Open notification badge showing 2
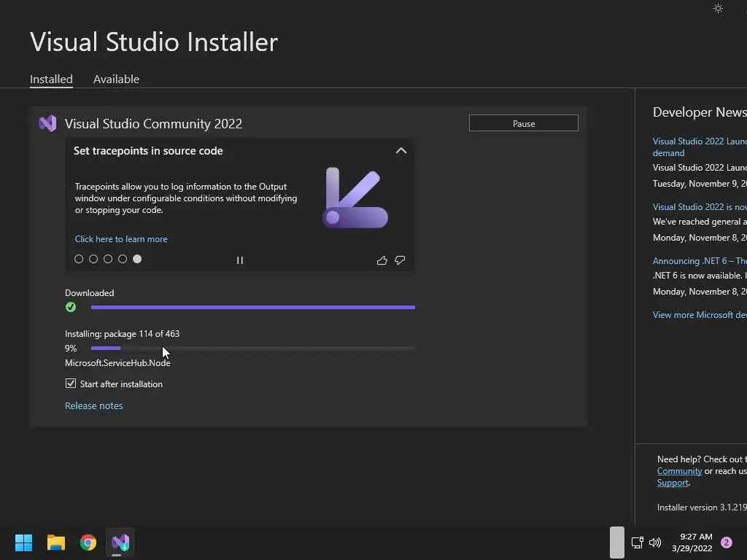The image size is (747, 560). (726, 542)
